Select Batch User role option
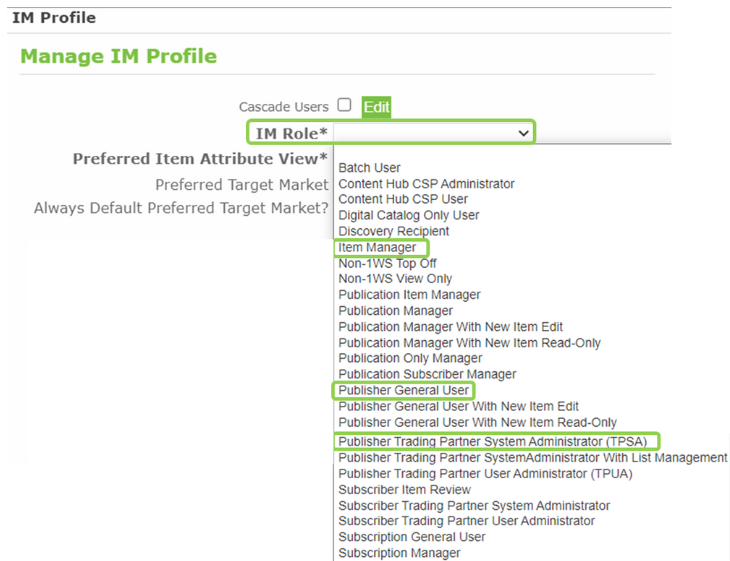Image resolution: width=730 pixels, height=561 pixels. click(369, 168)
